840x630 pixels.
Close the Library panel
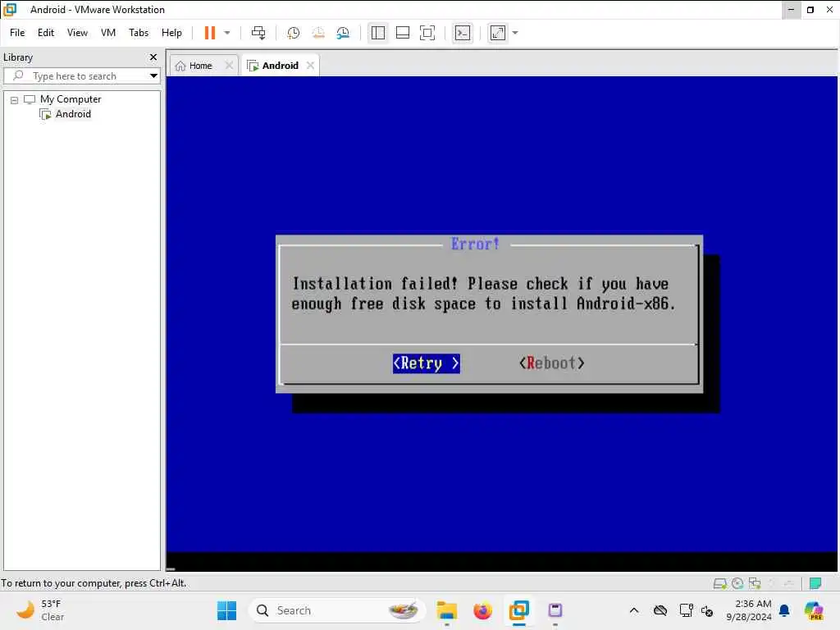(153, 57)
